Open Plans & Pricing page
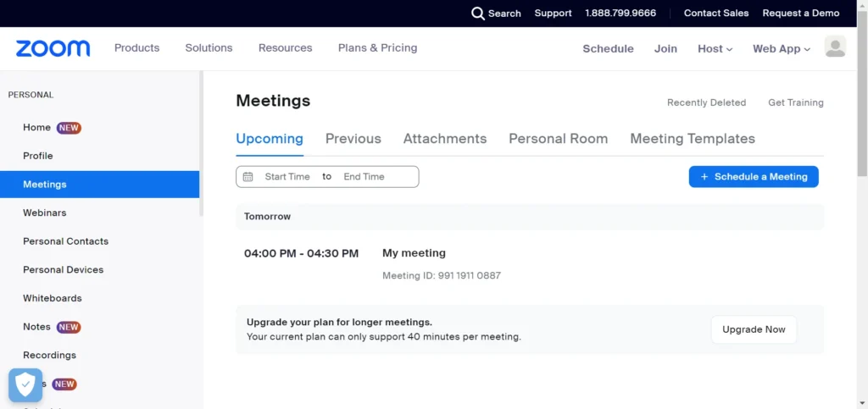Screen dimensions: 868x409 377,48
